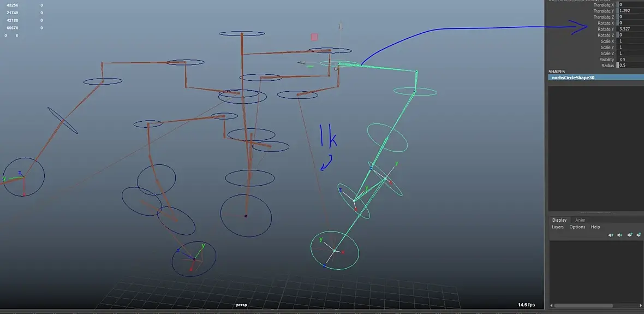Open the Options menu in layer editor

click(577, 227)
